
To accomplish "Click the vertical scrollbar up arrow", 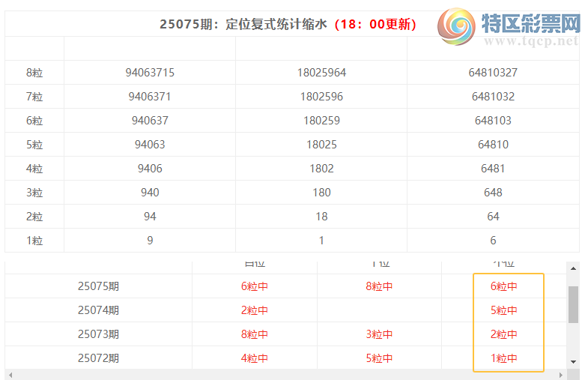I will pos(573,268).
